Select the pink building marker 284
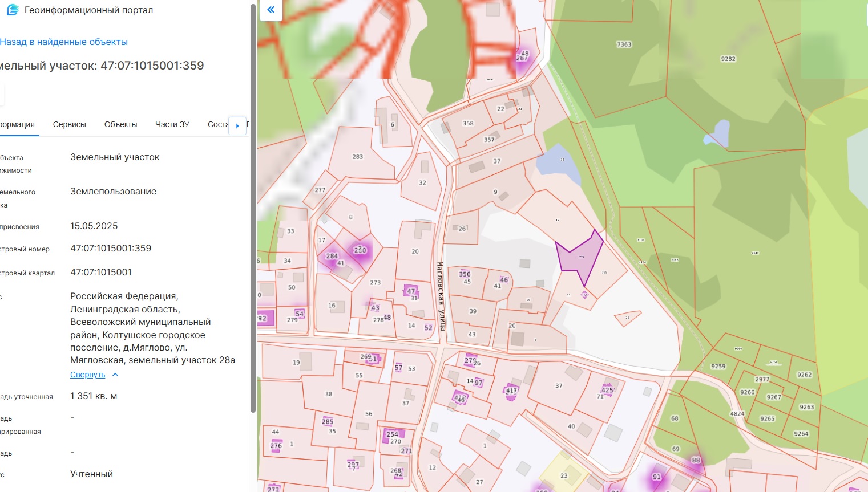This screenshot has height=492, width=868. click(x=332, y=257)
